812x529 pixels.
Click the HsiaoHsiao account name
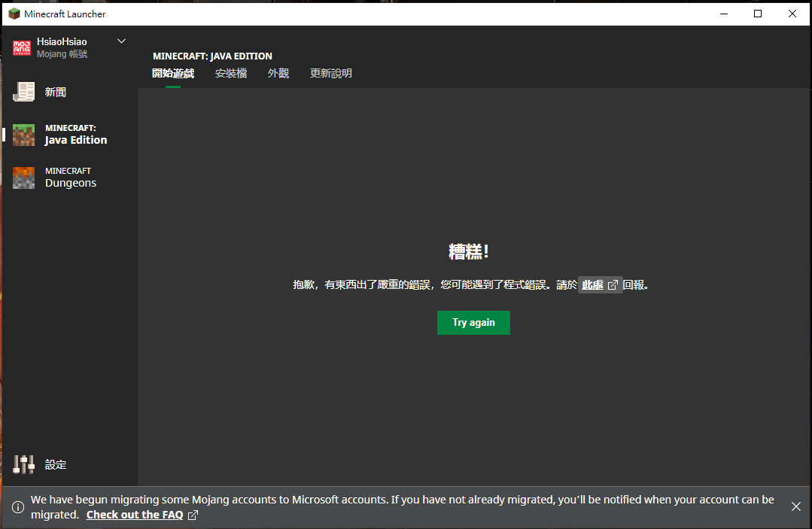62,41
